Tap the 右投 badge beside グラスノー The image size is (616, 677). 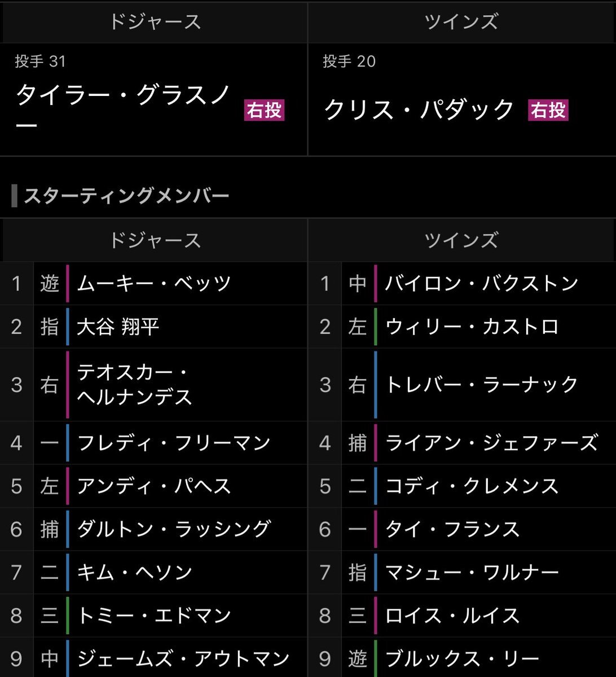(264, 110)
